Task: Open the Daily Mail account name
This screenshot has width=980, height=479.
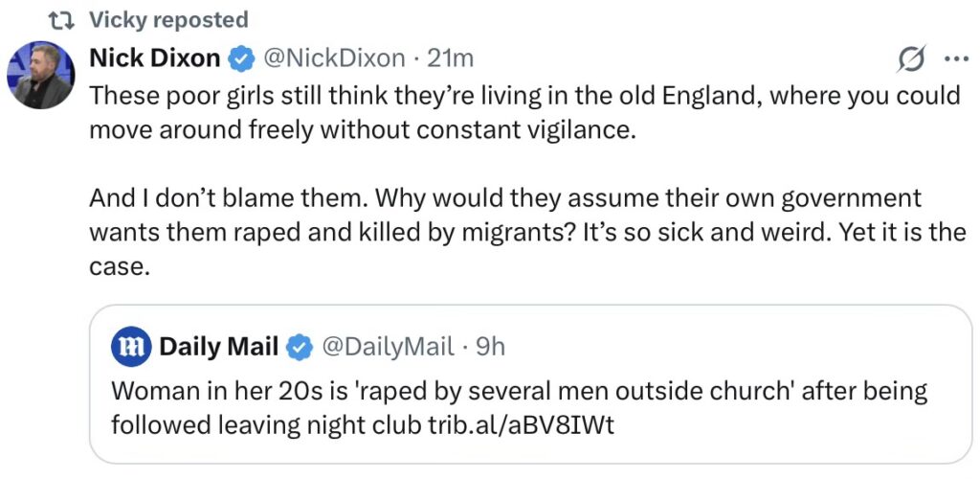Action: (218, 346)
